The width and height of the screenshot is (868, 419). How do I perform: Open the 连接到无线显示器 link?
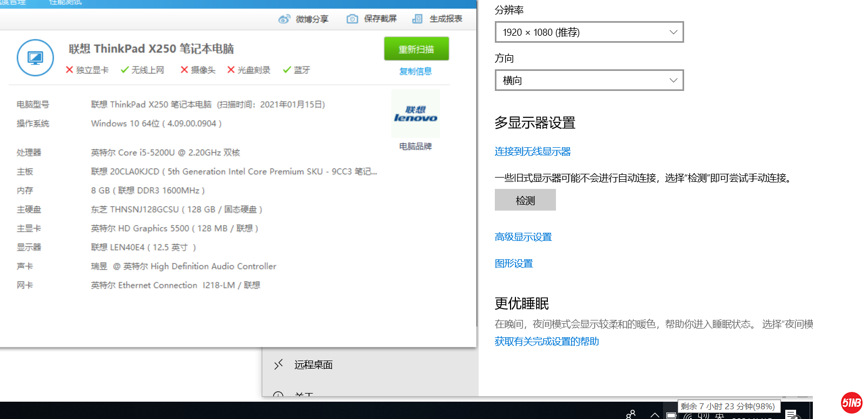click(533, 152)
